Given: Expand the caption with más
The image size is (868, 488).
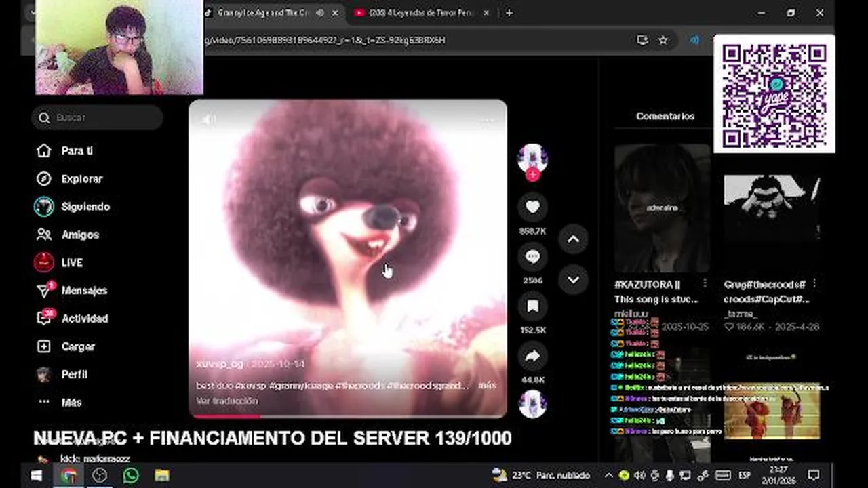Looking at the screenshot, I should coord(487,385).
